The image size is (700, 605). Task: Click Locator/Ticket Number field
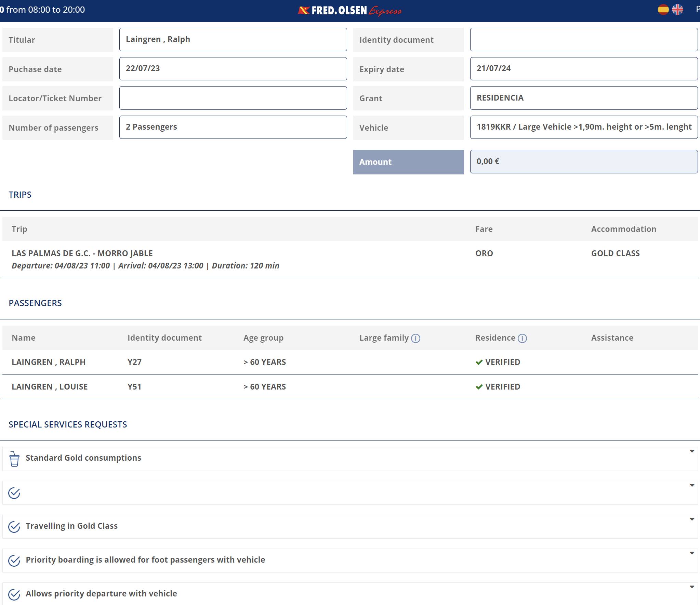[x=233, y=98]
